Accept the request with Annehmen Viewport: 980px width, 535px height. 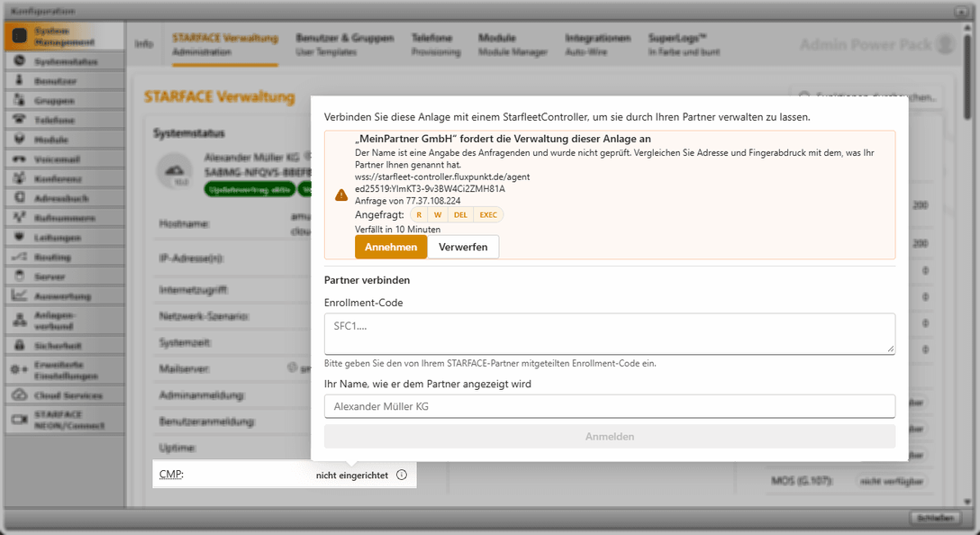pos(391,247)
